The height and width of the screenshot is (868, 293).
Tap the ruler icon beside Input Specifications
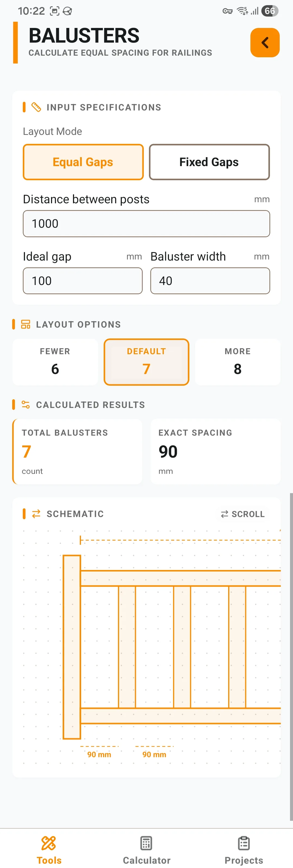click(36, 107)
